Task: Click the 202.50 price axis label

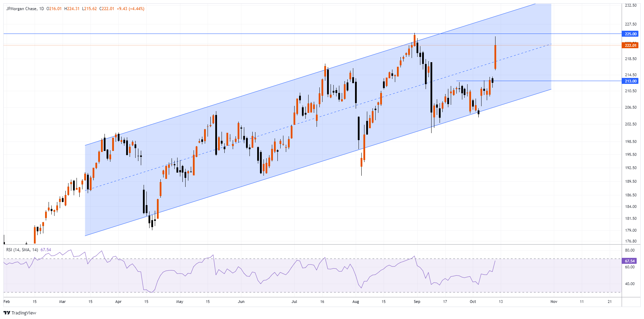Action: [x=631, y=124]
